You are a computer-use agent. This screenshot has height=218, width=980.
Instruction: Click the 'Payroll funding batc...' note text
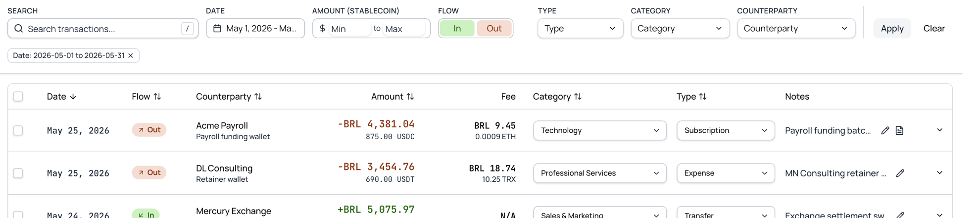[828, 130]
